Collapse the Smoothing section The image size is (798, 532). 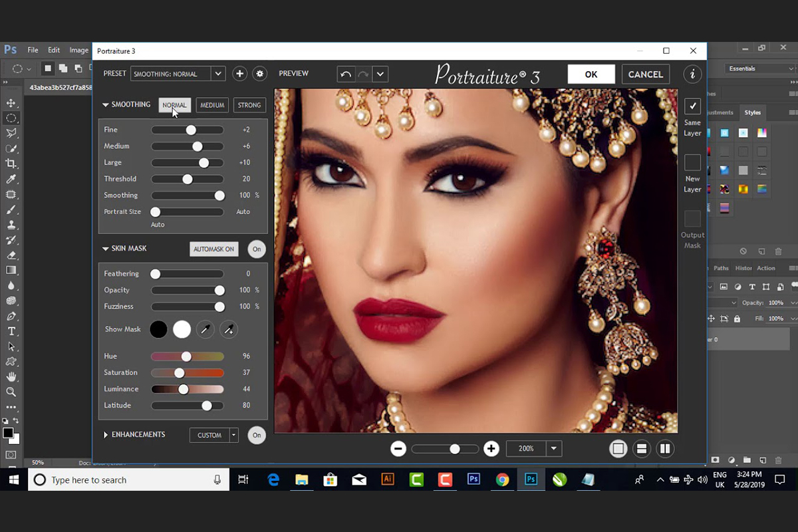(x=106, y=105)
